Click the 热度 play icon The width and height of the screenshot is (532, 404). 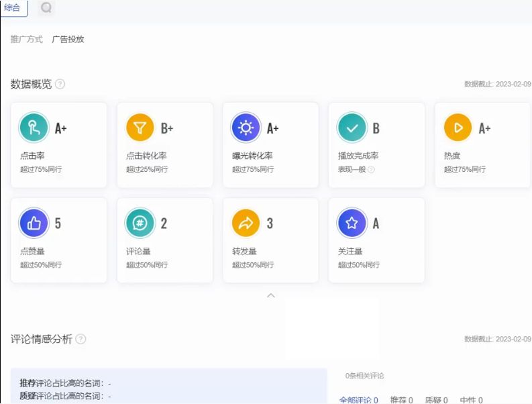[x=458, y=128]
